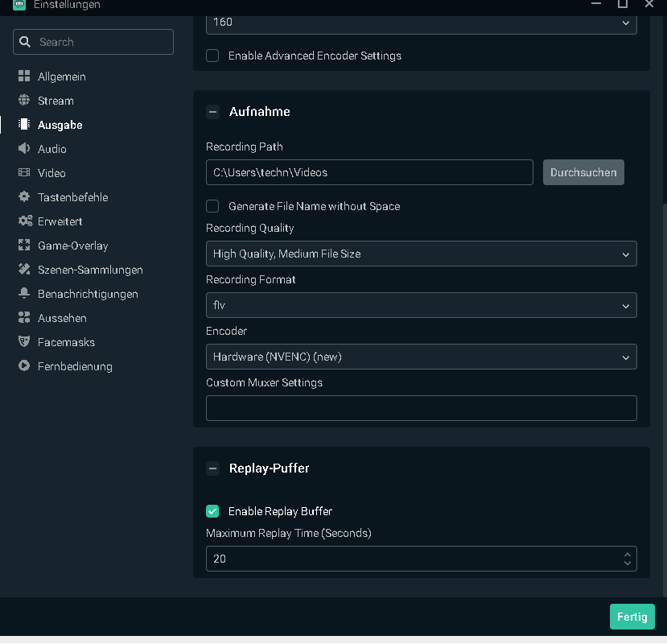This screenshot has height=644, width=667.
Task: Click the Audio speaker icon
Action: [24, 149]
